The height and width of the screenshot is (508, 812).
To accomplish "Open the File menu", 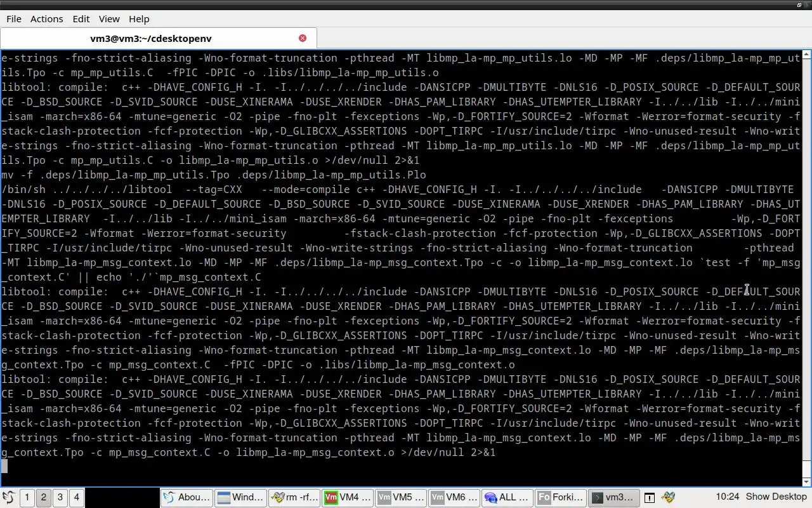I will tap(14, 19).
